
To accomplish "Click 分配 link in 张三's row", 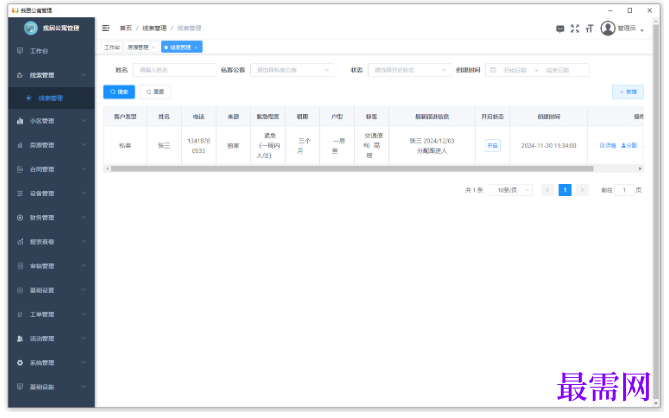I will coord(629,145).
